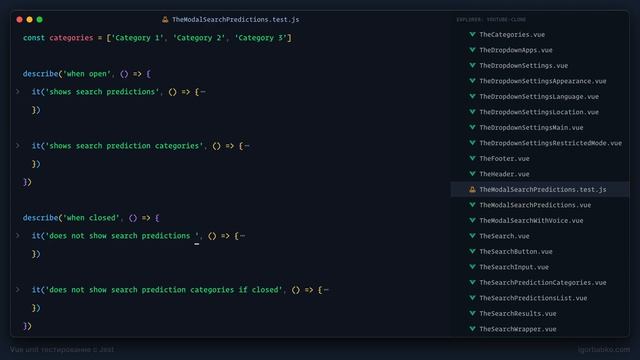The image size is (640, 360).
Task: Click the Vue icon beside TheSearchWrapper.vue
Action: 472,329
